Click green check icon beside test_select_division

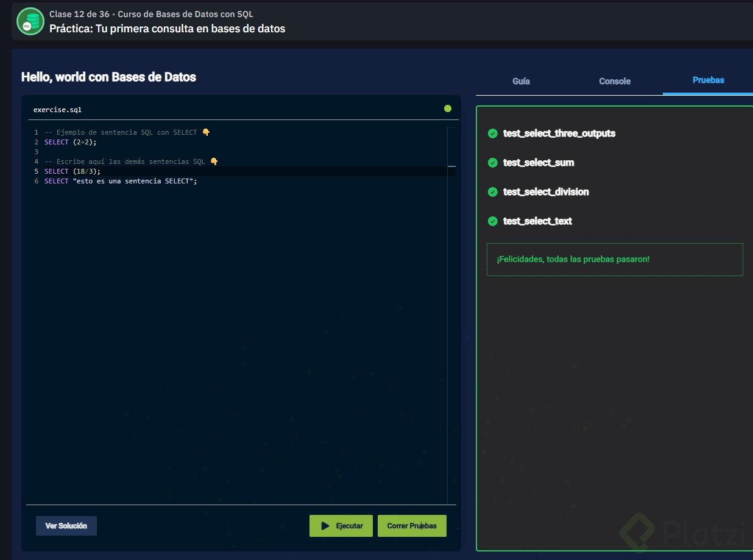click(493, 192)
